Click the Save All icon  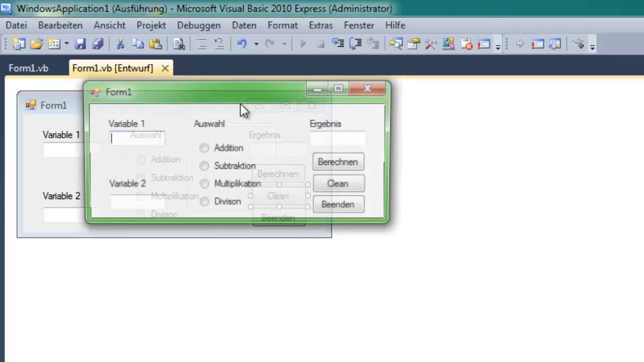coord(97,44)
